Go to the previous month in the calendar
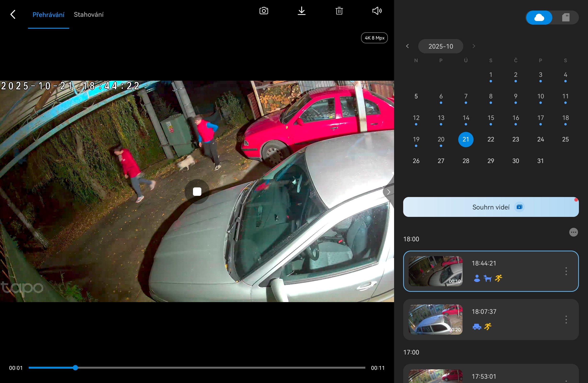588x383 pixels. (x=407, y=46)
